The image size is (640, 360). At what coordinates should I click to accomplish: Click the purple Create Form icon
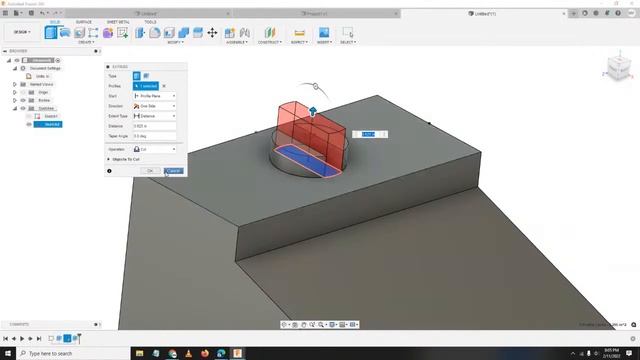click(108, 33)
